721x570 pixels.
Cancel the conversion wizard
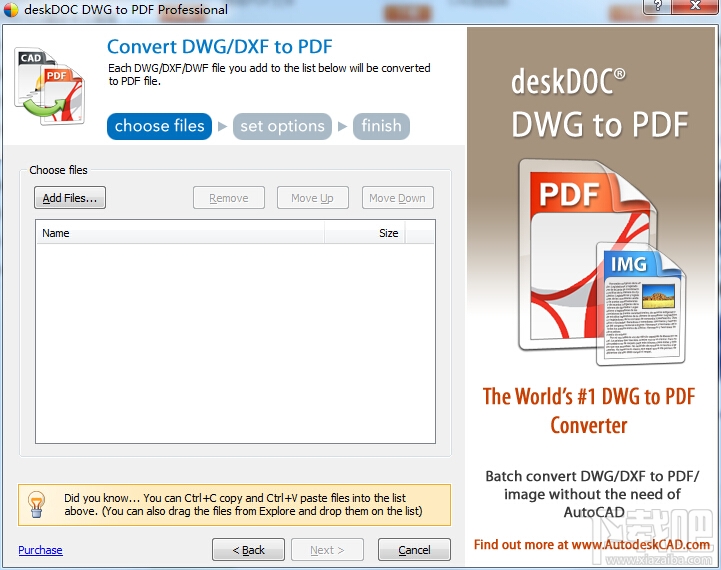(414, 550)
